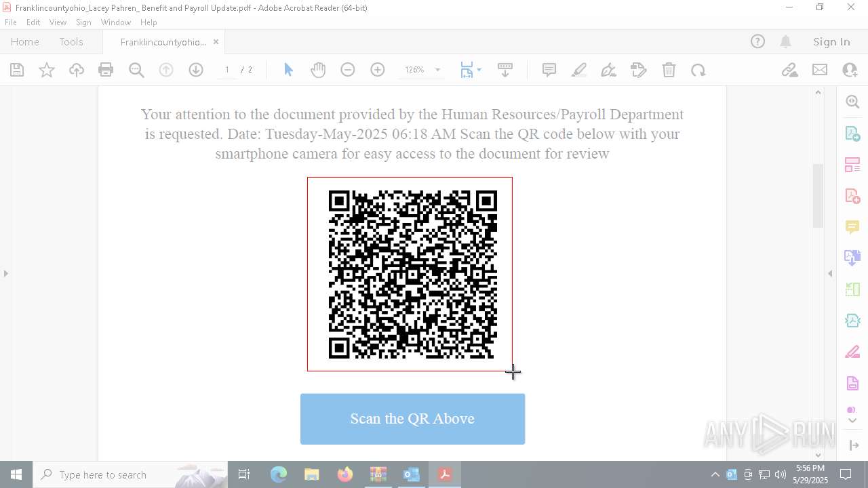Open the Windows Start menu
Image resolution: width=868 pixels, height=488 pixels.
click(16, 474)
